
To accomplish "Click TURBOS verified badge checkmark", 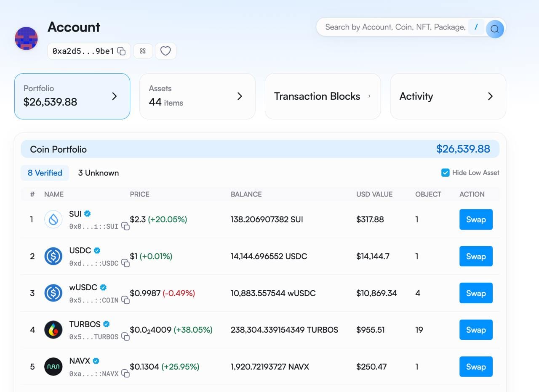I will (x=107, y=324).
